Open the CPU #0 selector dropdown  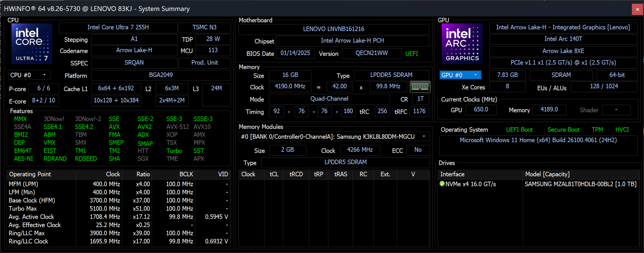[x=29, y=75]
